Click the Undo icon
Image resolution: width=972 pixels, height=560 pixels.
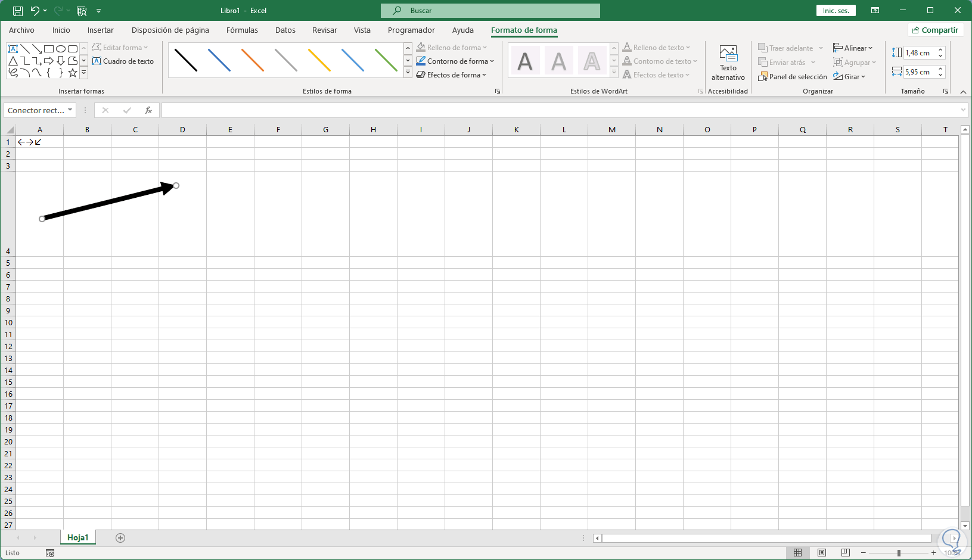35,11
